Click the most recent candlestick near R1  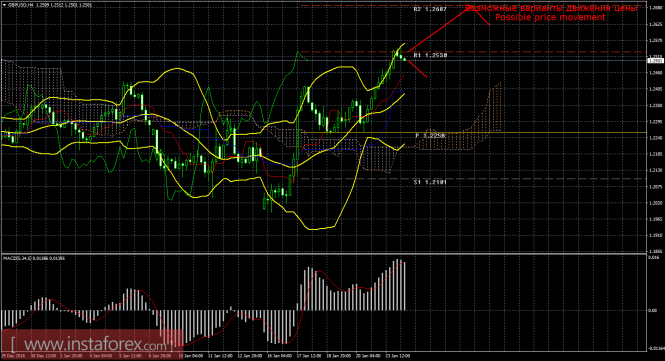point(405,59)
